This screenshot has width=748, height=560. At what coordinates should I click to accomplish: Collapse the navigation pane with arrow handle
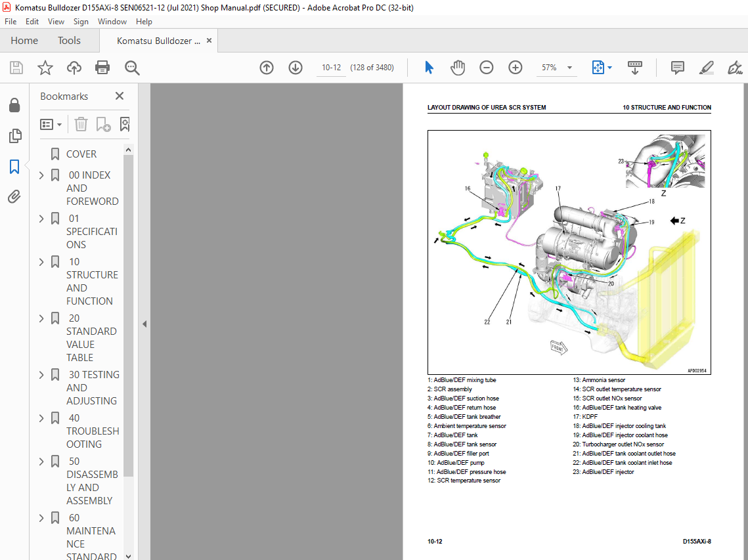click(144, 324)
